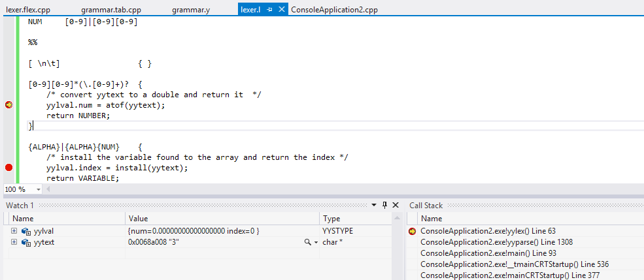Toggle auto hide pin on Watch 1
The width and height of the screenshot is (644, 280).
coord(384,205)
